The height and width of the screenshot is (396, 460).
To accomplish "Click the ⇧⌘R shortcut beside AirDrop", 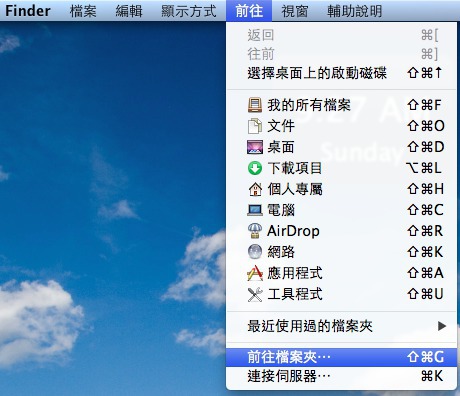I will coord(425,231).
